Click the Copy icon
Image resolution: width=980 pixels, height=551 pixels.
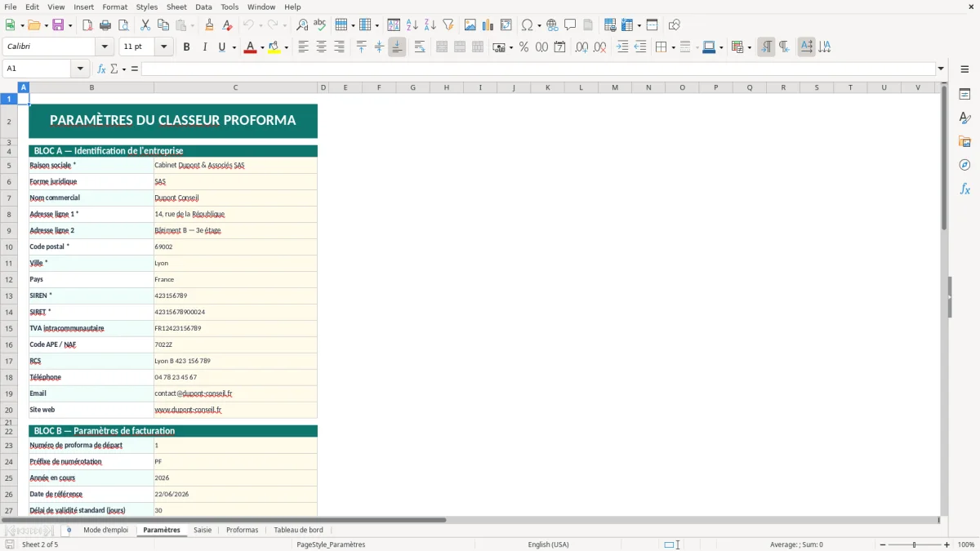[163, 25]
